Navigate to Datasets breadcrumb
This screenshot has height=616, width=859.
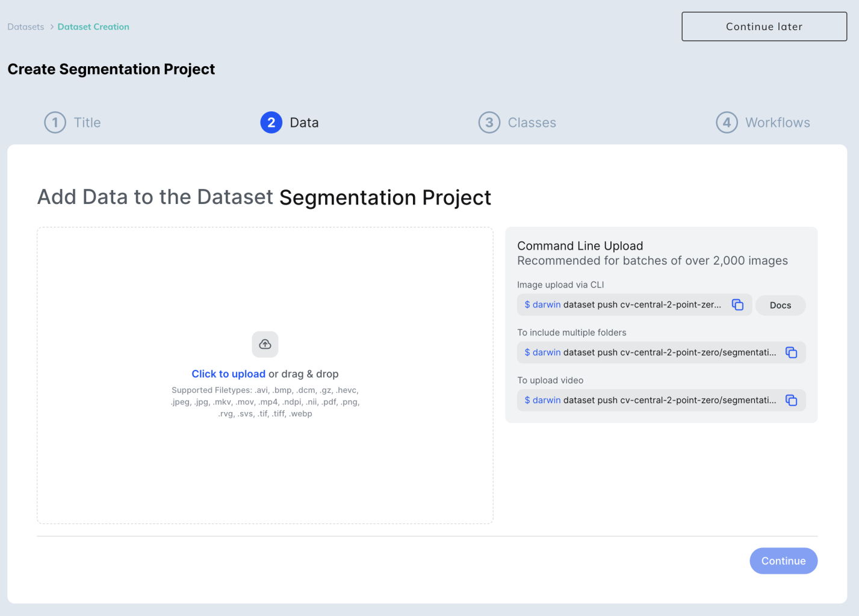[x=26, y=27]
